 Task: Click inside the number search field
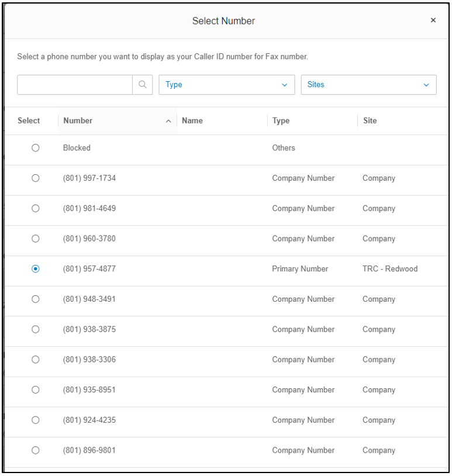click(x=75, y=84)
